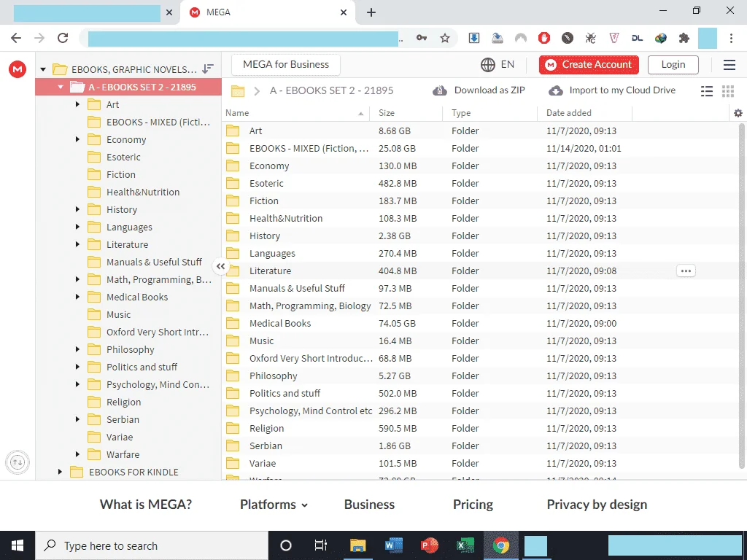Click breadcrumb root folder icon
The height and width of the screenshot is (560, 747).
tap(238, 91)
